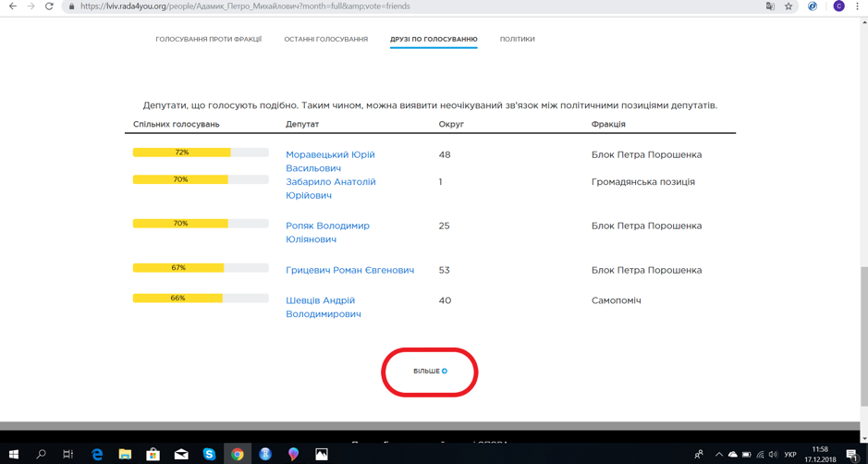
Task: Show hidden tray icons chevron
Action: pyautogui.click(x=719, y=455)
